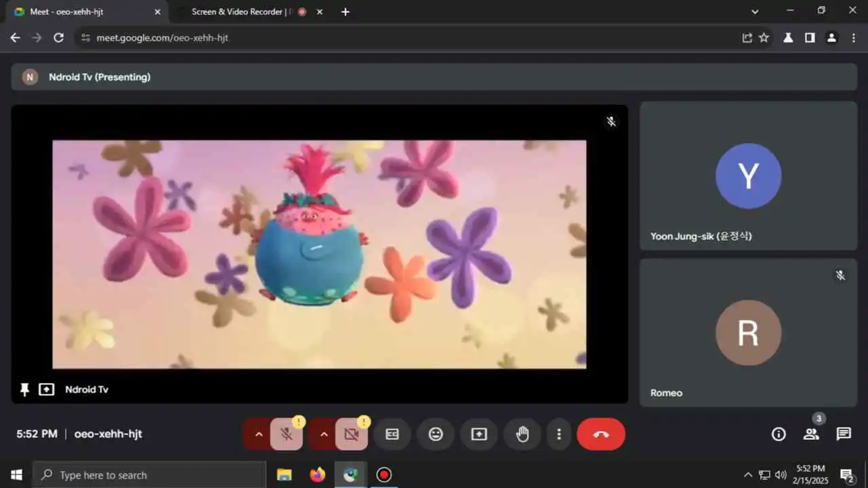Close the Meet tab
Image resolution: width=868 pixels, height=488 pixels.
(x=157, y=12)
